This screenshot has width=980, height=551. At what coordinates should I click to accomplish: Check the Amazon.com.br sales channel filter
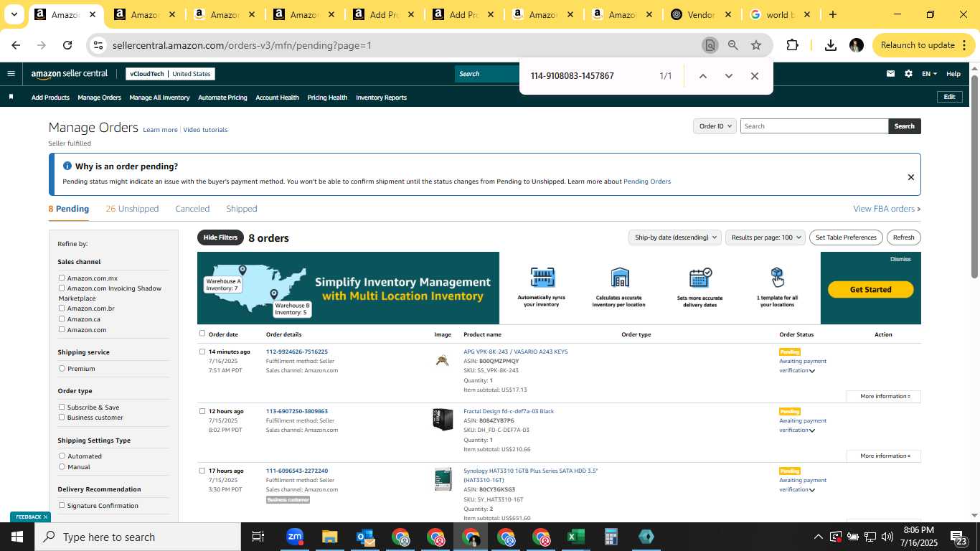(x=62, y=308)
